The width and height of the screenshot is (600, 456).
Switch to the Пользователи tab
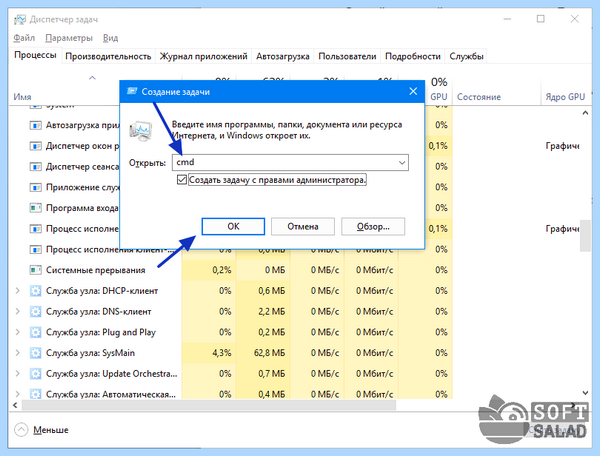pos(347,56)
